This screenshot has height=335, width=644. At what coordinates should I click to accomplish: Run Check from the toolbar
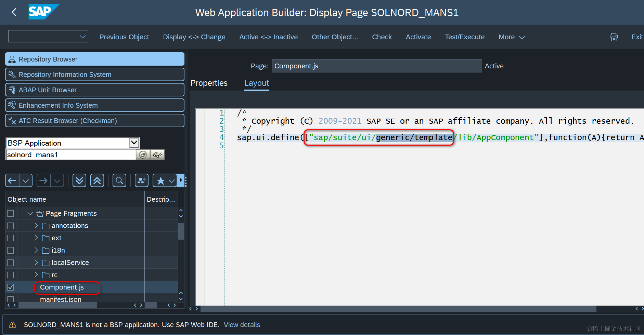pos(382,37)
